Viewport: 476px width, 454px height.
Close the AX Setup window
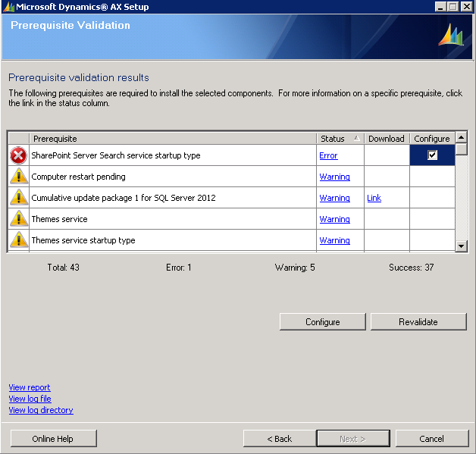pyautogui.click(x=466, y=6)
